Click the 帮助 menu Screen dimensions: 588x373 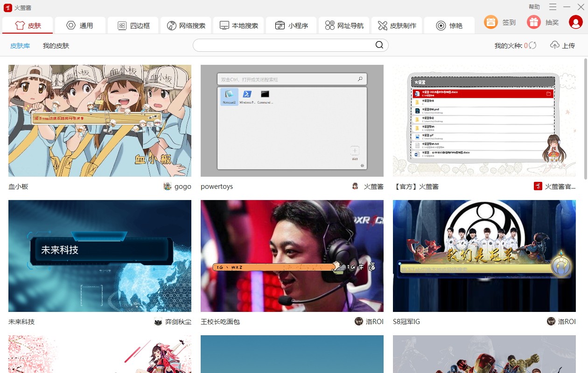pos(534,7)
